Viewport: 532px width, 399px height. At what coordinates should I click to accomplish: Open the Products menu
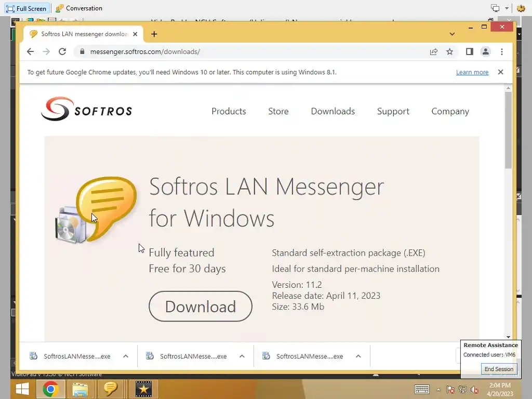coord(229,111)
